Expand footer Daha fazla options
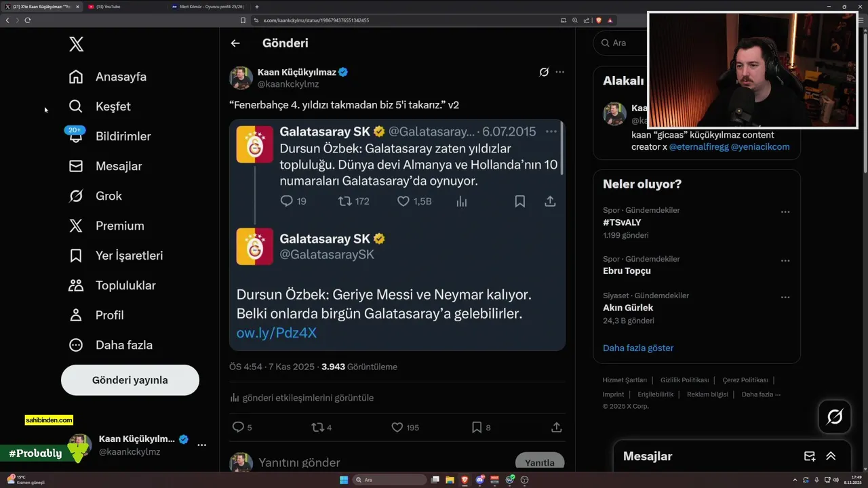The width and height of the screenshot is (868, 488). point(761,394)
